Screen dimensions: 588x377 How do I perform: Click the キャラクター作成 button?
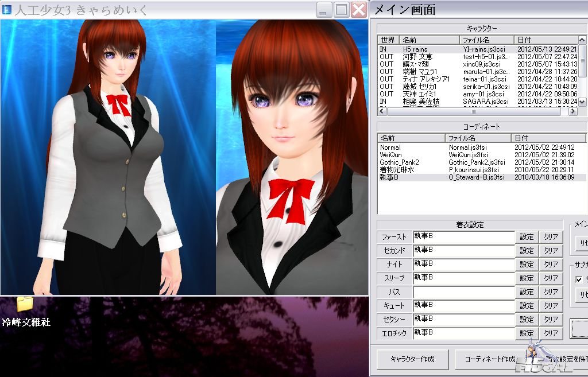pyautogui.click(x=412, y=359)
